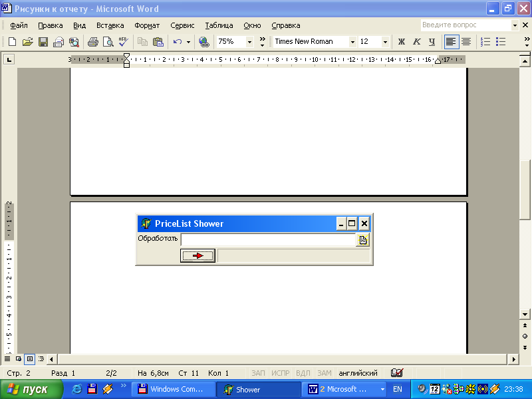Click red arrow button in PriceList Shower
Image resolution: width=532 pixels, height=399 pixels.
point(198,256)
